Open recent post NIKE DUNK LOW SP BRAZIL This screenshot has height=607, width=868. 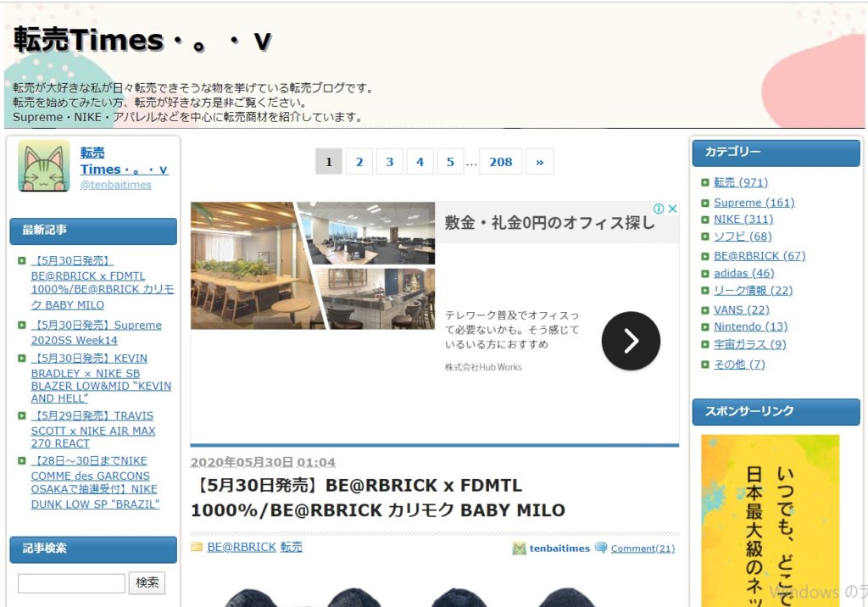95,482
